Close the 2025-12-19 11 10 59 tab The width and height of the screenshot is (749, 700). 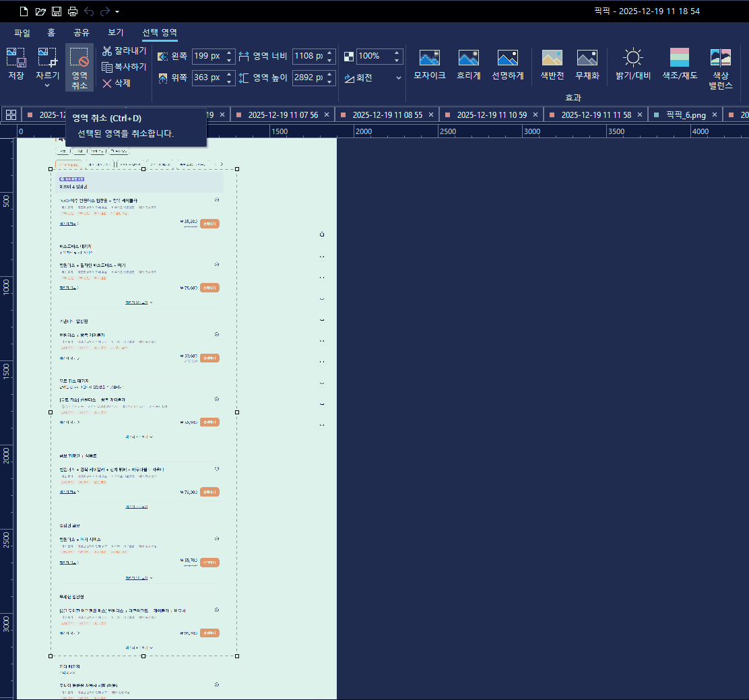pos(535,115)
